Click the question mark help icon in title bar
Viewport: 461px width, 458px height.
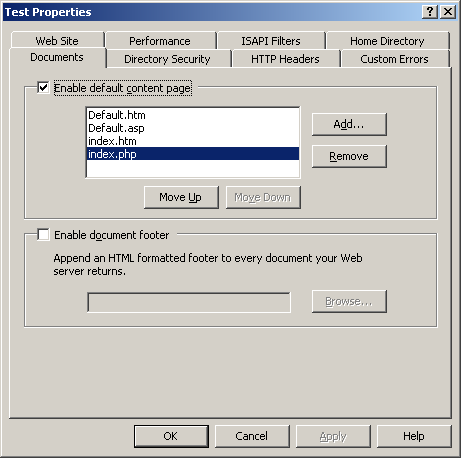[x=430, y=12]
